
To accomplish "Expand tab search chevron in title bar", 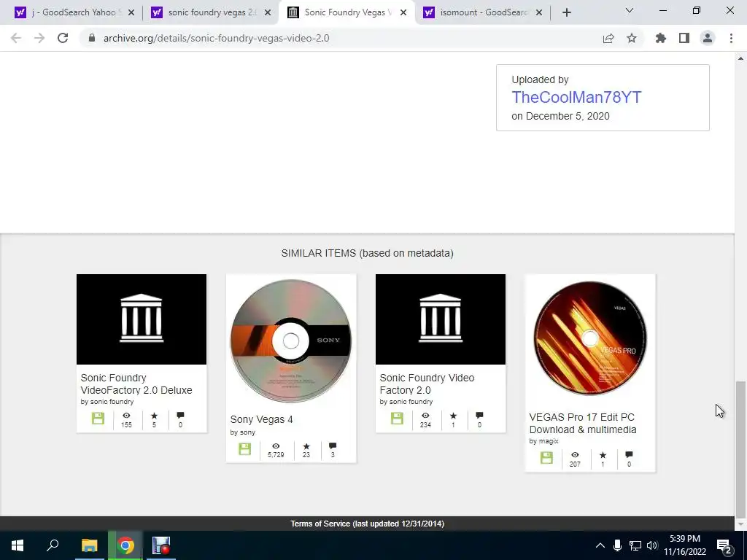I will [630, 10].
